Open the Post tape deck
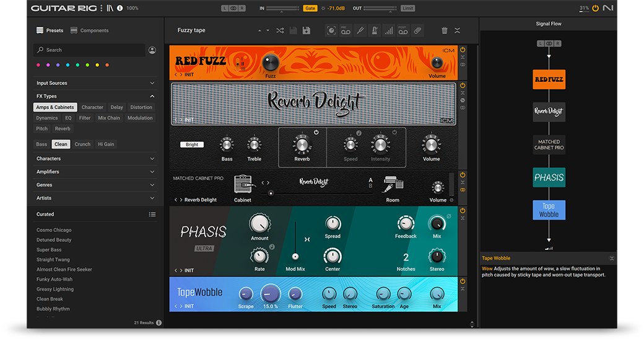 (x=403, y=30)
